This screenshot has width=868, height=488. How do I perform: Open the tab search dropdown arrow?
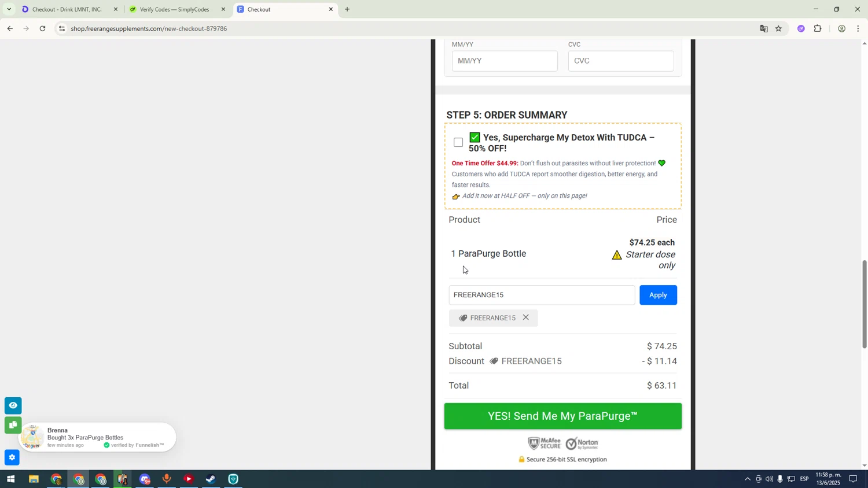[x=9, y=9]
